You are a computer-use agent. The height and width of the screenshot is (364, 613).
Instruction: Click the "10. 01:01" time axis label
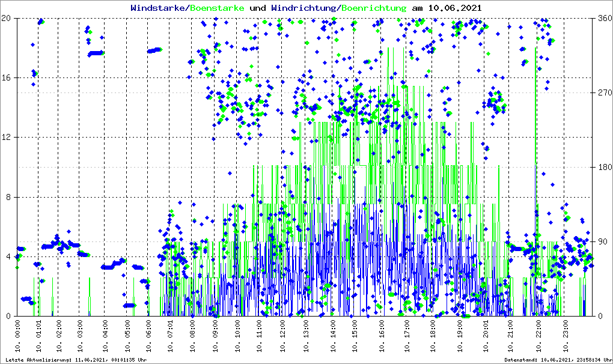pos(38,336)
